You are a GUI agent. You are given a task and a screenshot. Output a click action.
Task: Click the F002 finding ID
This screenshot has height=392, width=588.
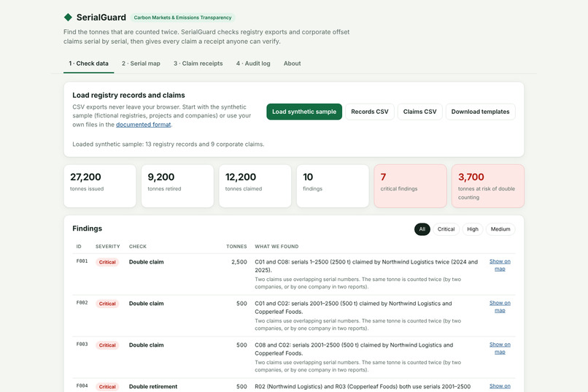(82, 303)
